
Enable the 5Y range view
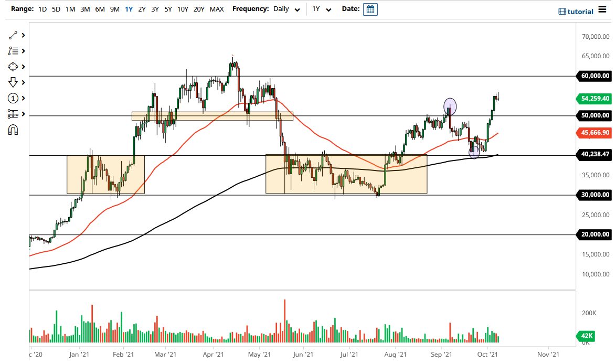click(x=168, y=9)
